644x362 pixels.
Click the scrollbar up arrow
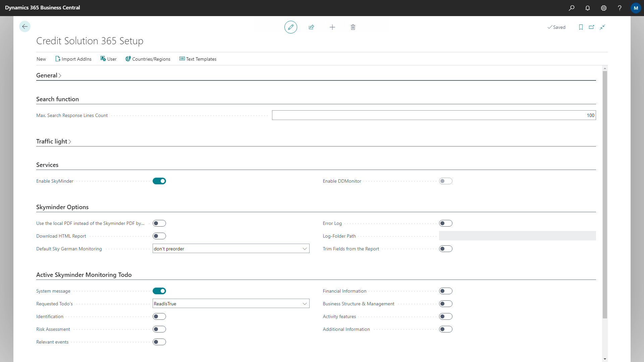[605, 68]
